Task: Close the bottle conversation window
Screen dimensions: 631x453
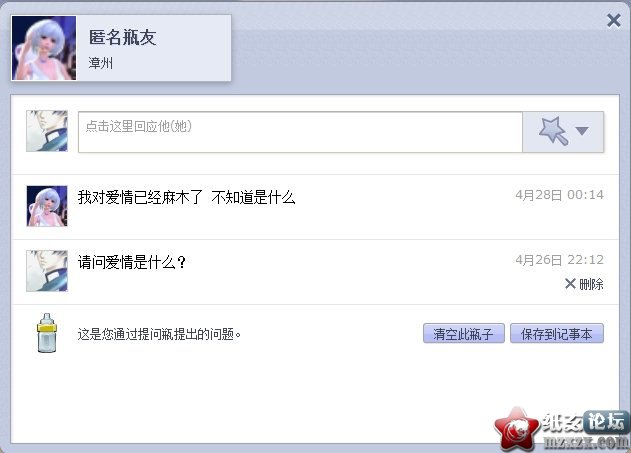Action: (x=614, y=20)
